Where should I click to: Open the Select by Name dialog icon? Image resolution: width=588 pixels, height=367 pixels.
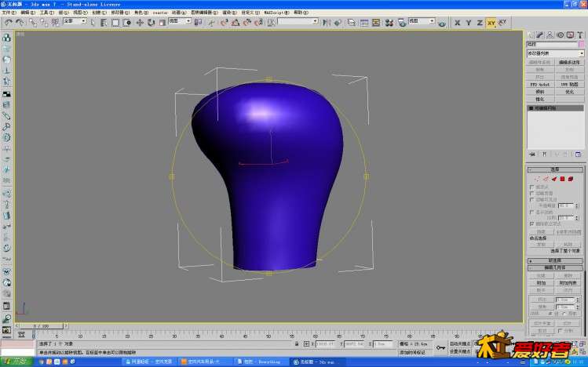(x=104, y=23)
